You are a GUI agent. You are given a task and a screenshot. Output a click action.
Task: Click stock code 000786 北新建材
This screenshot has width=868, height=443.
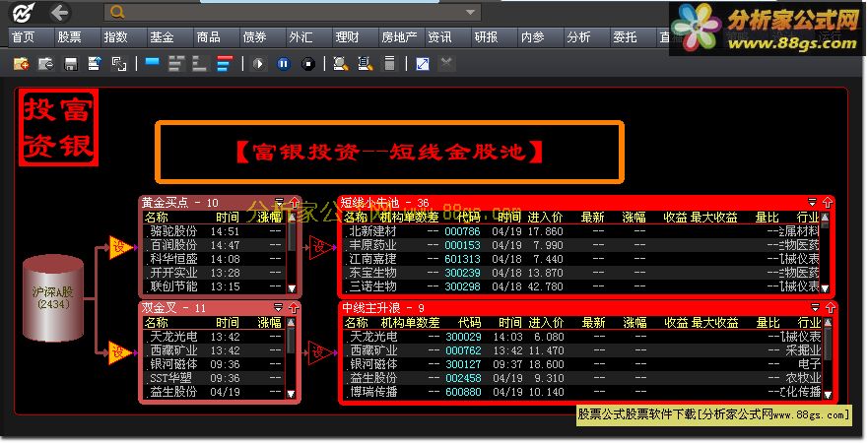[x=462, y=231]
